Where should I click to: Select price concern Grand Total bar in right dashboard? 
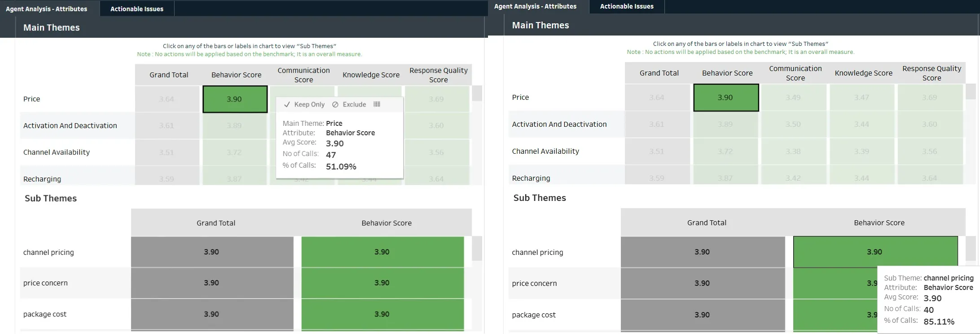point(703,283)
